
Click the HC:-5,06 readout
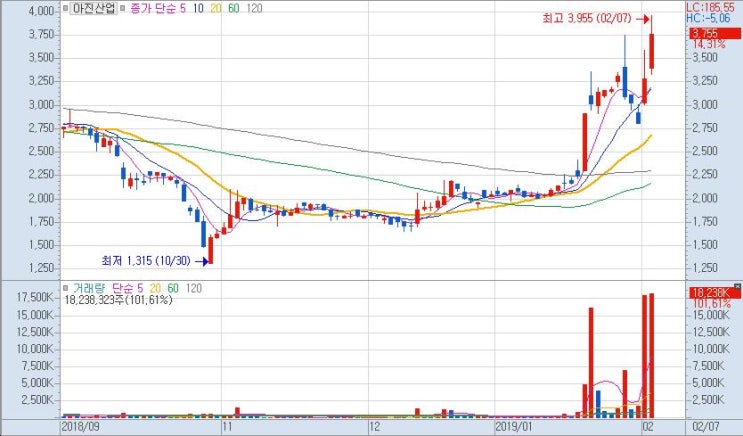tap(708, 18)
